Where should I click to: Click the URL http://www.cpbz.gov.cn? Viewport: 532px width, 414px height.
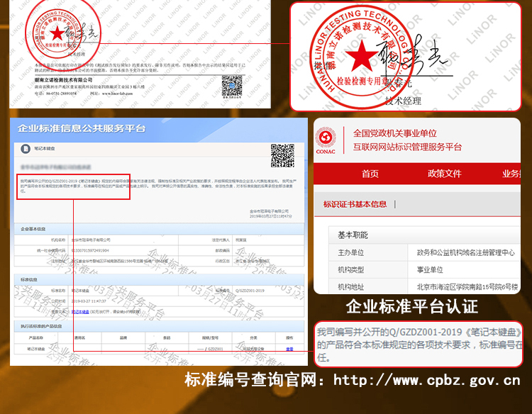click(427, 380)
